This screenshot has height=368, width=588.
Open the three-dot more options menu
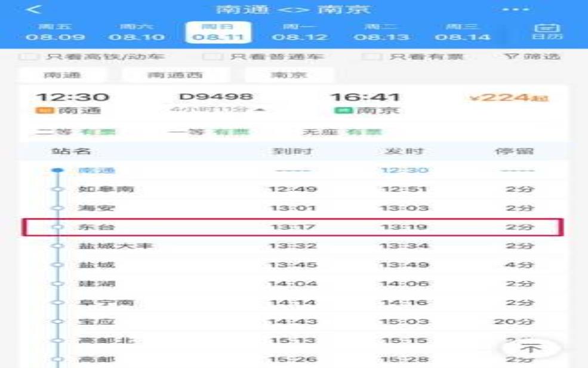pos(515,10)
